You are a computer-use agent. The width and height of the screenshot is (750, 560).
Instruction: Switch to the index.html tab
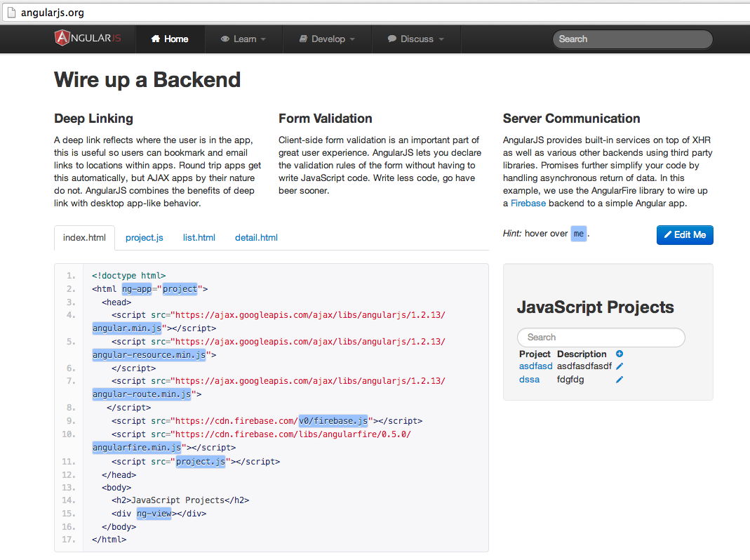click(84, 237)
